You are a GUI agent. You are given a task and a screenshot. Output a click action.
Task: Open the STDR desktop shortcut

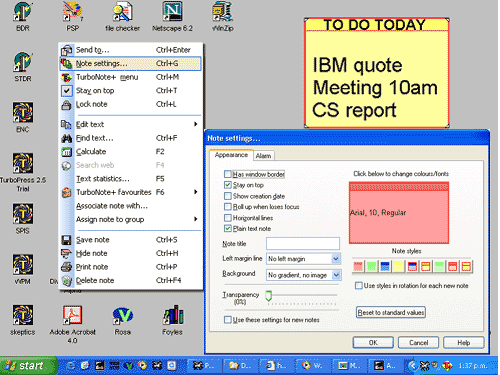23,66
